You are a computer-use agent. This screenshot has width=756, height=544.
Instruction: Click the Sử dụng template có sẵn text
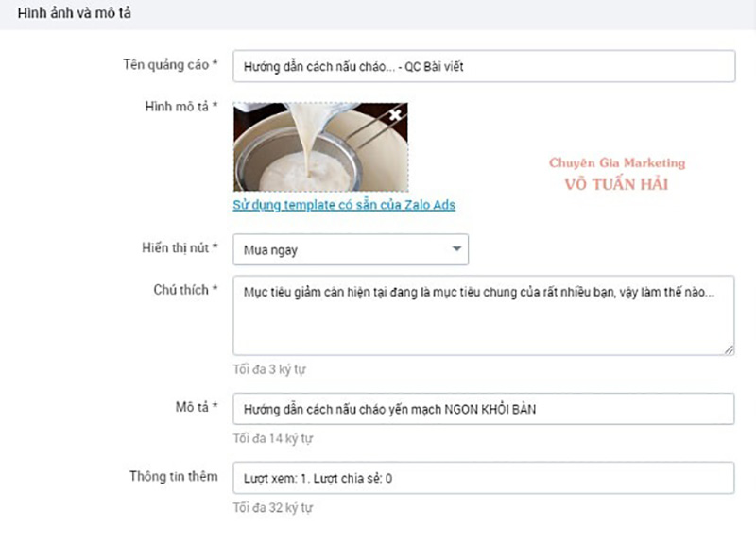pos(293,205)
